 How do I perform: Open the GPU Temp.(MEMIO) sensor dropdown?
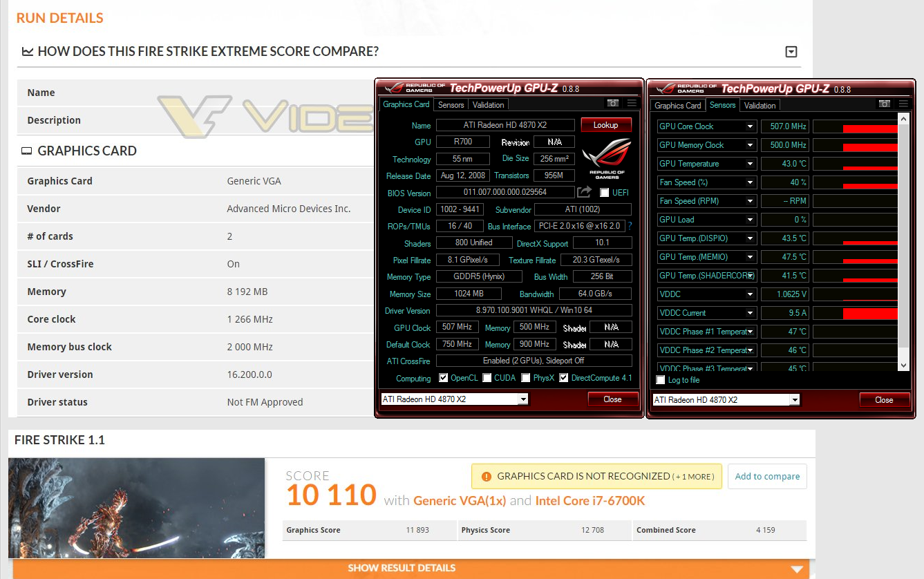(x=751, y=257)
